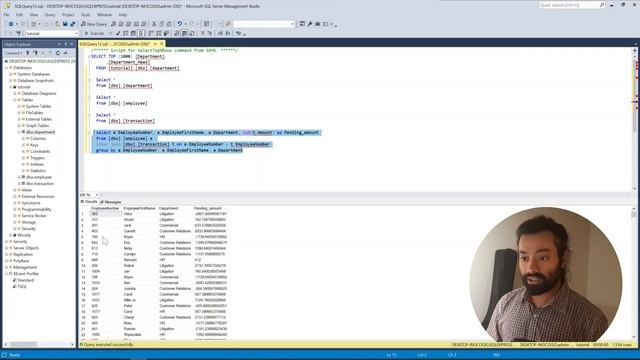This screenshot has height=360, width=640.
Task: Select the Views folder
Action: tap(27, 190)
